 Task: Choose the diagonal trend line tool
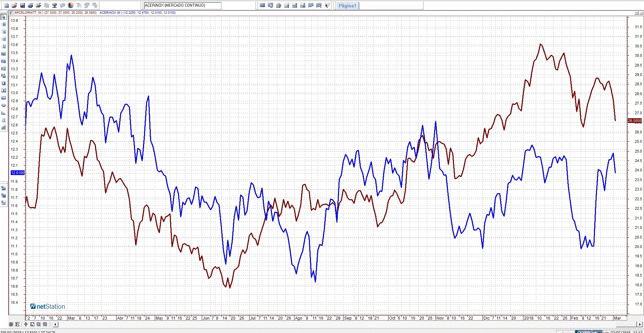click(x=4, y=32)
